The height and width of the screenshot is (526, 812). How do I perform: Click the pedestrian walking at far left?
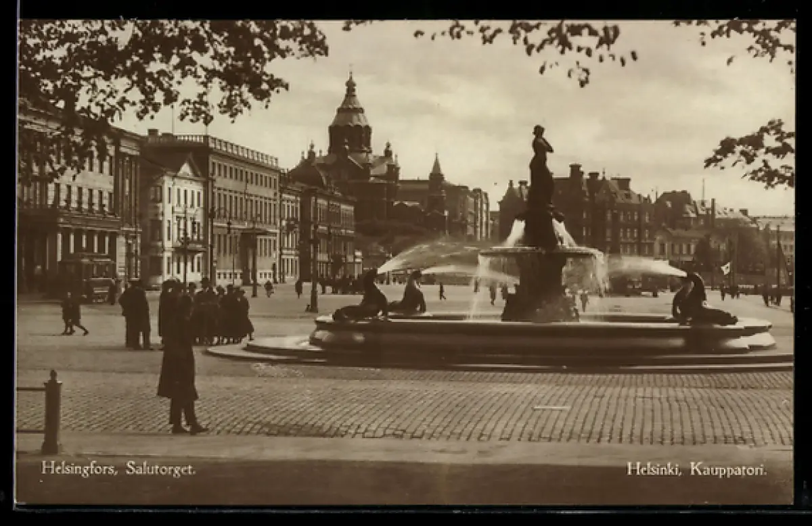(x=71, y=313)
